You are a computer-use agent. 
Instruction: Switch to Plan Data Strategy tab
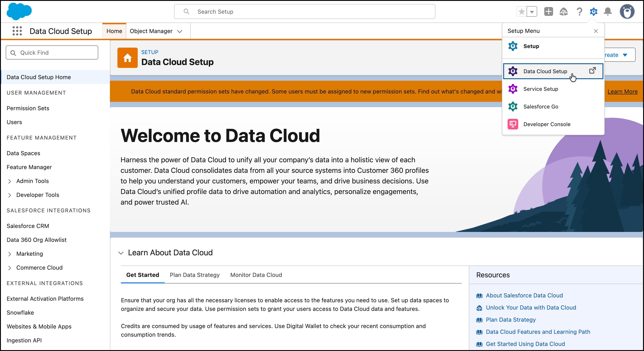194,275
